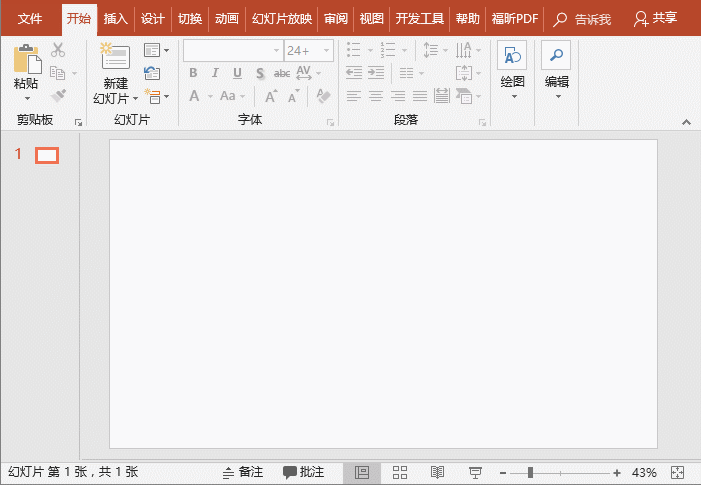Open the Drawing (绘图) tools icon
The image size is (701, 485).
click(x=512, y=57)
